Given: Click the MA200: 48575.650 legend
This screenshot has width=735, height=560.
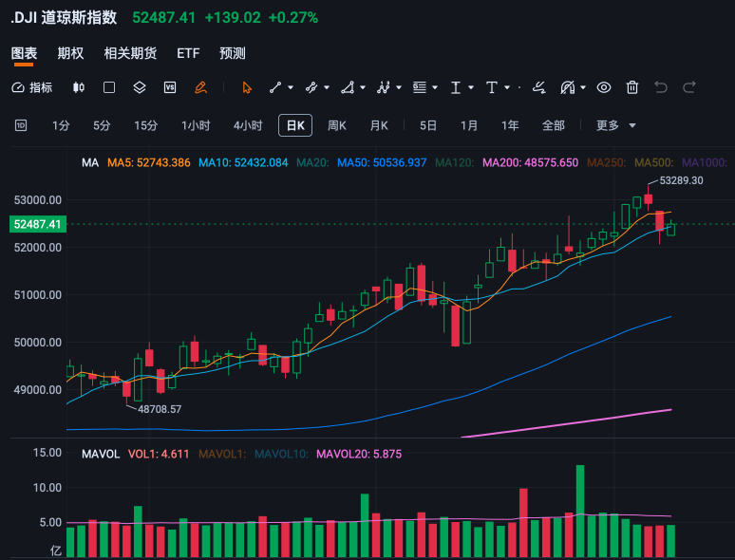Looking at the screenshot, I should (x=530, y=163).
